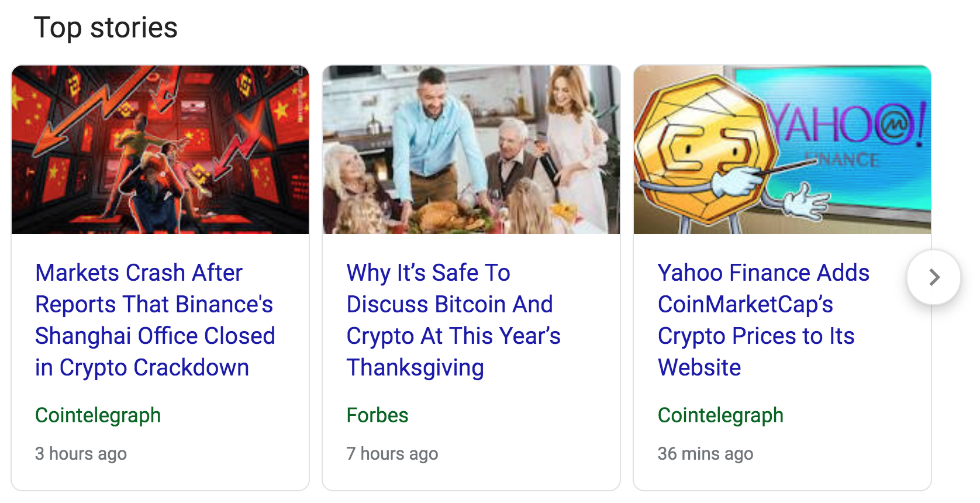Click the next stories arrow button
Screen dimensions: 980x503
pos(933,277)
